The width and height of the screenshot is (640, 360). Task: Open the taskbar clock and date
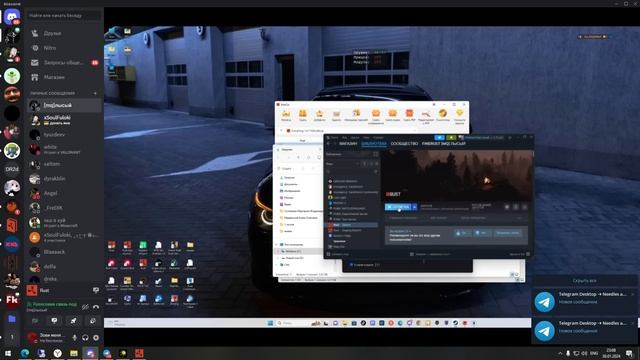coord(611,353)
